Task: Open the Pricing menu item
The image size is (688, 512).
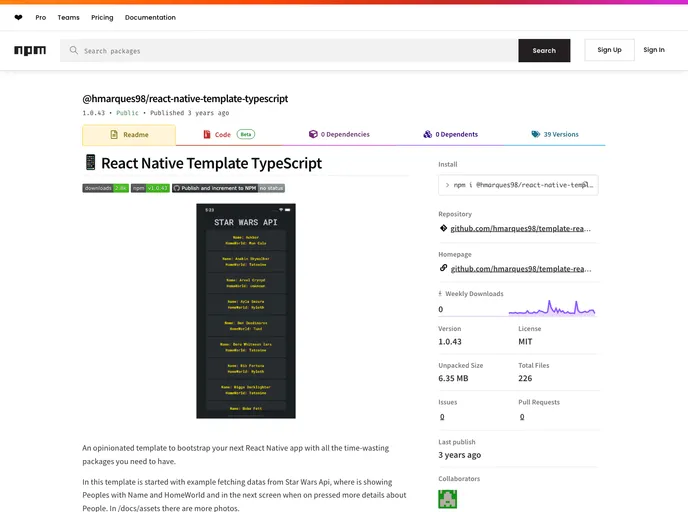Action: click(x=102, y=18)
